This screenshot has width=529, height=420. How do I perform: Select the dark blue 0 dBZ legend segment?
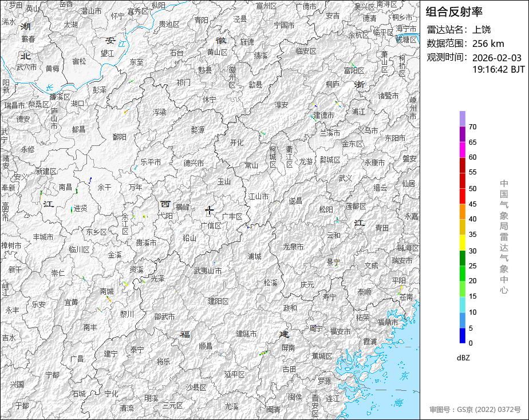463,336
